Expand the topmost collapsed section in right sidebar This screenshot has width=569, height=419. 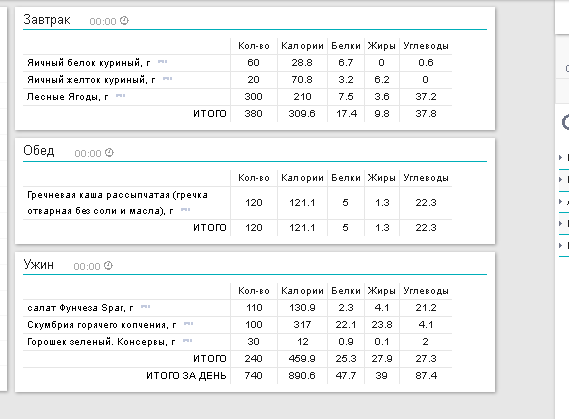click(x=561, y=157)
